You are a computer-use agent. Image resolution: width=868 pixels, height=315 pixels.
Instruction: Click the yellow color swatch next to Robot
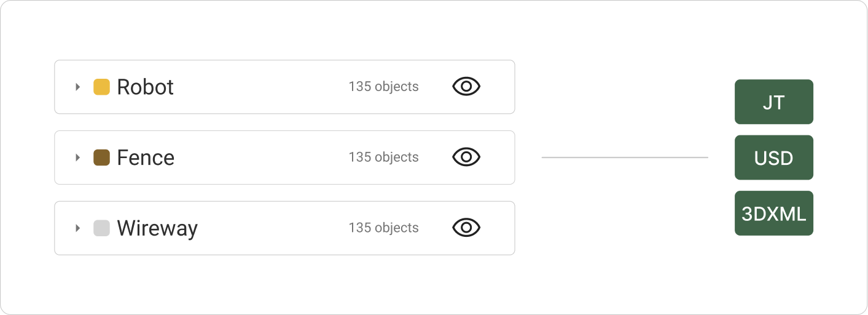pyautogui.click(x=101, y=87)
